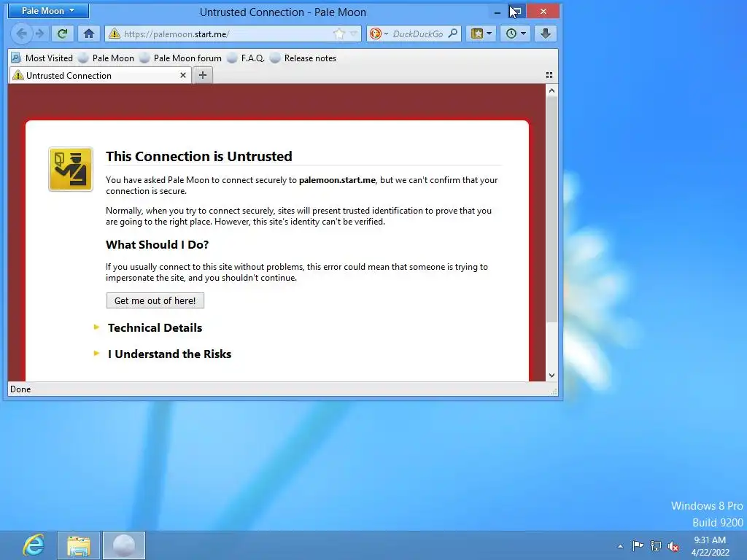Open the Pale Moon bookmark
The height and width of the screenshot is (560, 747).
pyautogui.click(x=107, y=58)
